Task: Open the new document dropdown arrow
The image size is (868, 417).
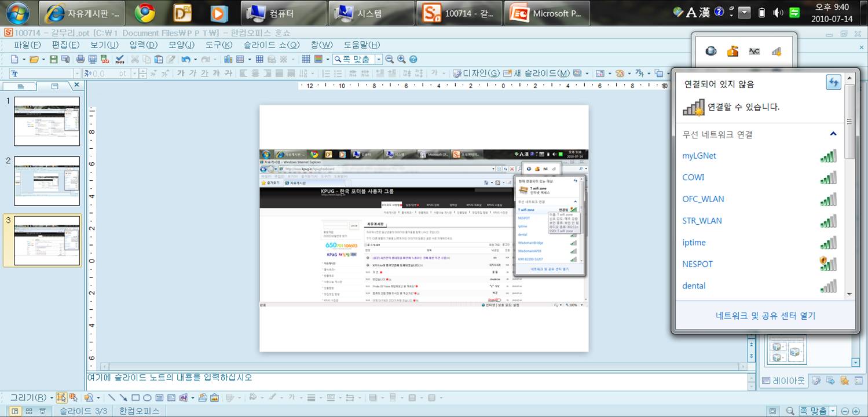Action: [x=23, y=59]
